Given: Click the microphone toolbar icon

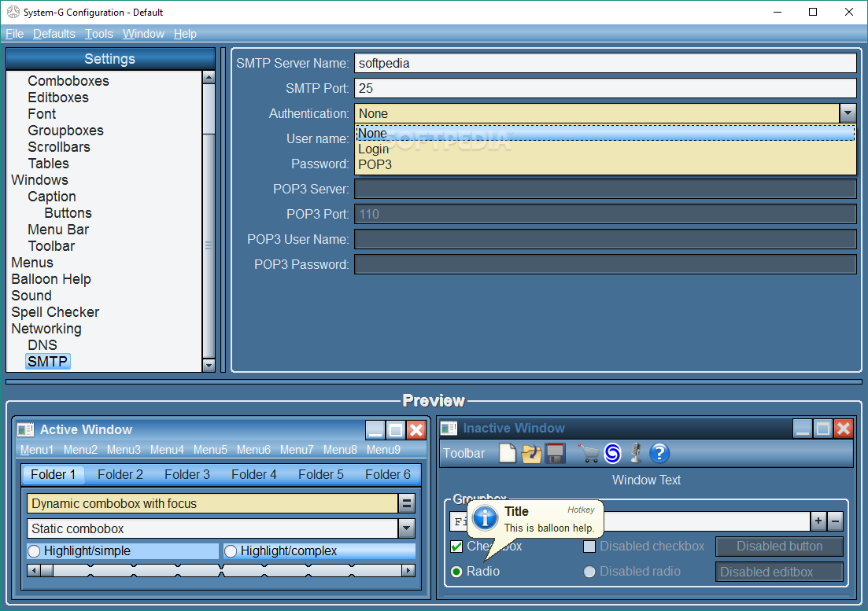Looking at the screenshot, I should [636, 454].
